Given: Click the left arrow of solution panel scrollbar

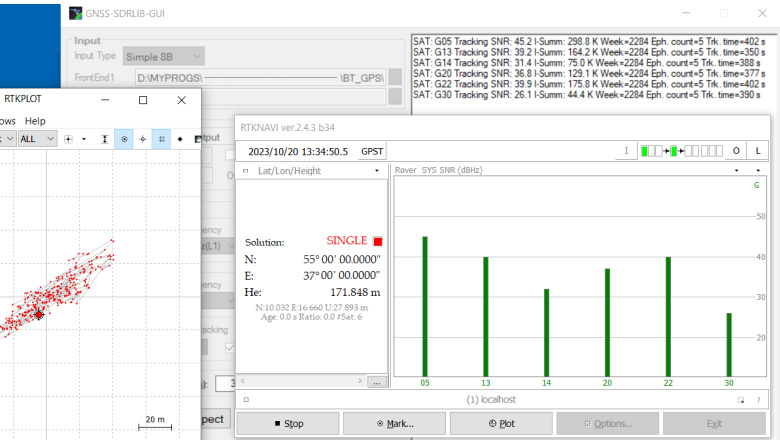Looking at the screenshot, I should click(x=243, y=381).
